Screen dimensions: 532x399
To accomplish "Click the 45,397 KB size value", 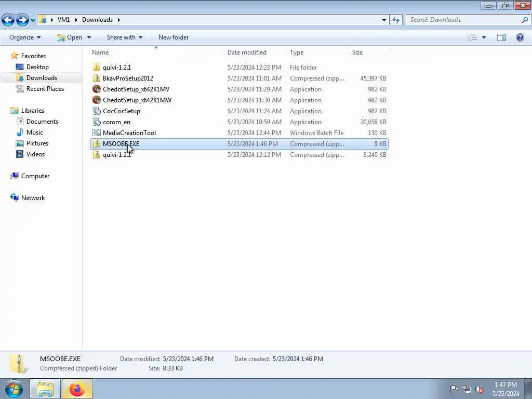I will point(373,78).
